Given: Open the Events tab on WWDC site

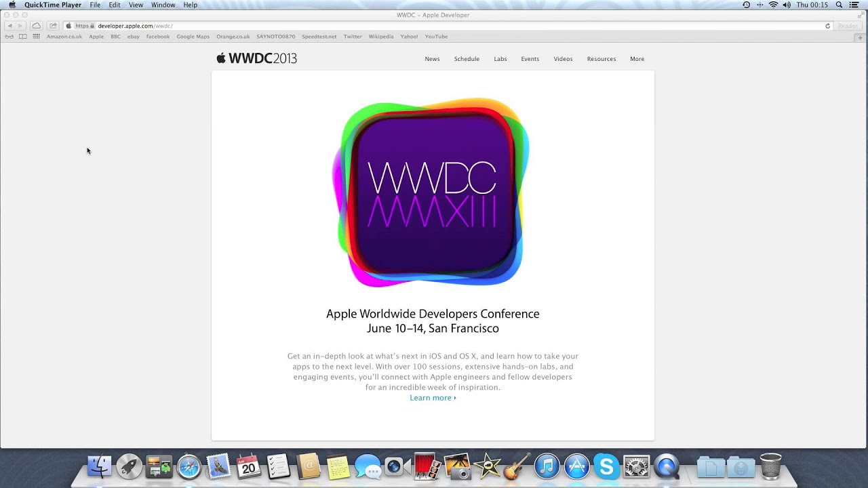Looking at the screenshot, I should coord(530,59).
